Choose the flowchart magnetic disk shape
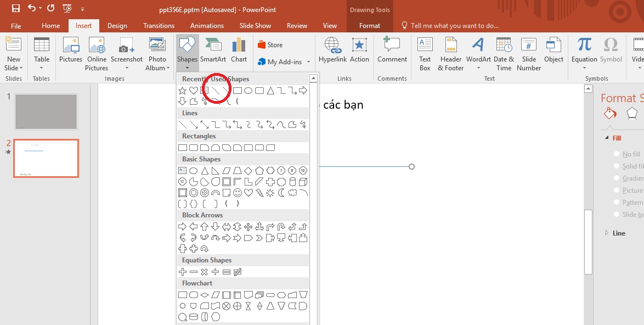Screen dimensions: 644x325 click(x=194, y=317)
